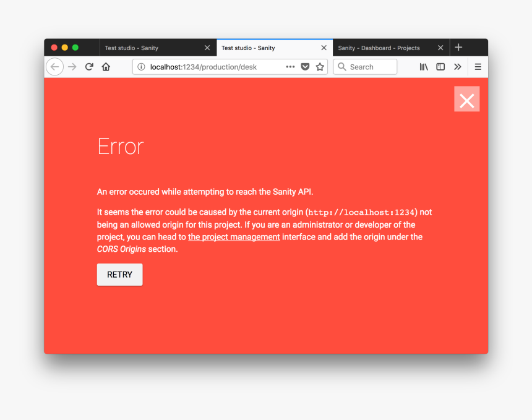Click the http://localhost:1234 origin text
The width and height of the screenshot is (532, 420).
[361, 212]
